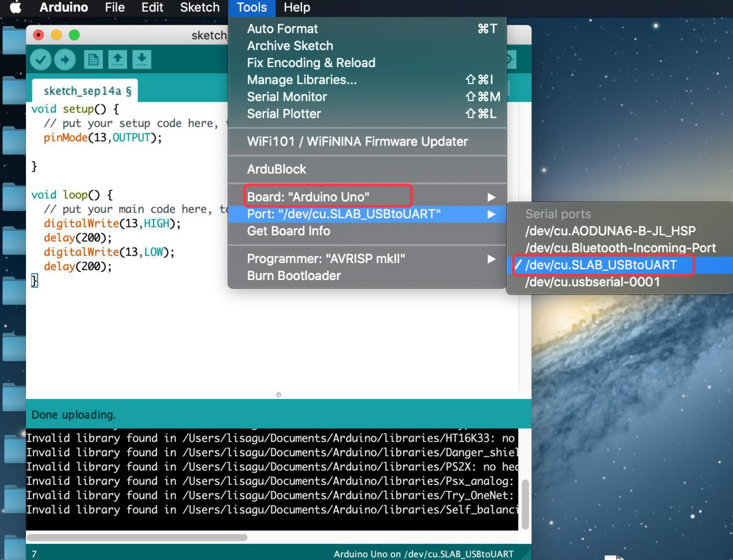Click line number 7 in status bar
The height and width of the screenshot is (560, 733).
click(34, 554)
